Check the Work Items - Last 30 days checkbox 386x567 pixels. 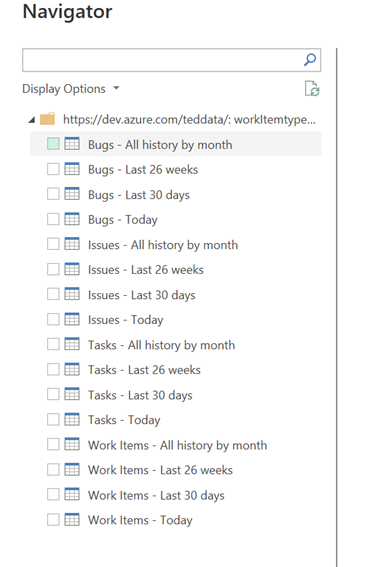point(53,494)
